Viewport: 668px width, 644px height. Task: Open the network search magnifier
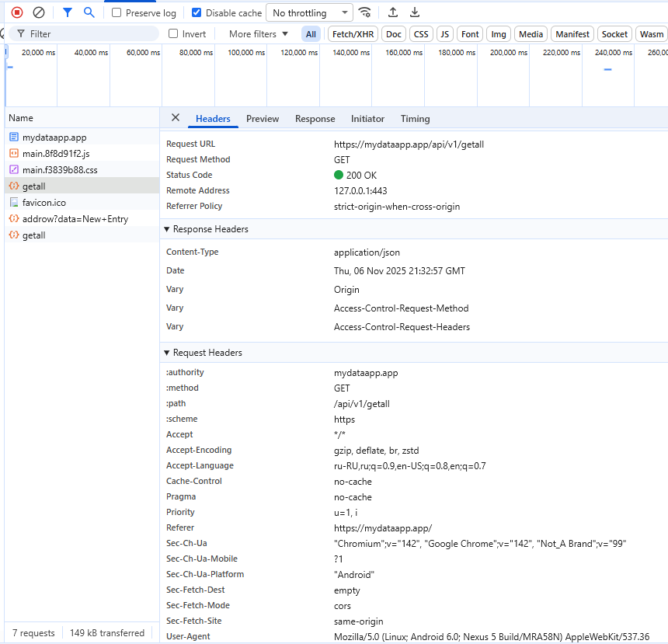89,12
